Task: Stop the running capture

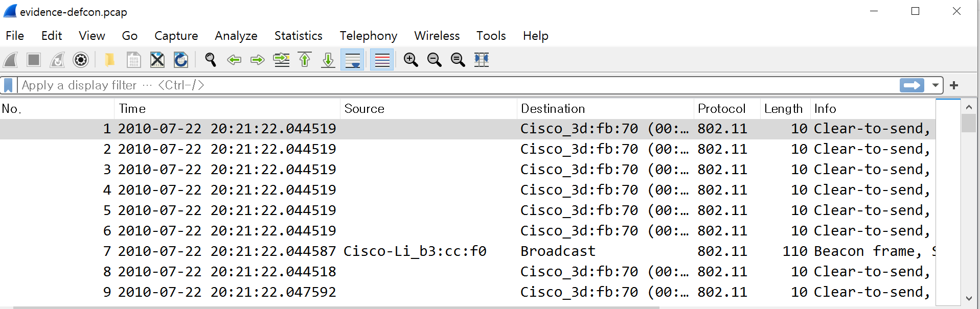Action: click(34, 60)
